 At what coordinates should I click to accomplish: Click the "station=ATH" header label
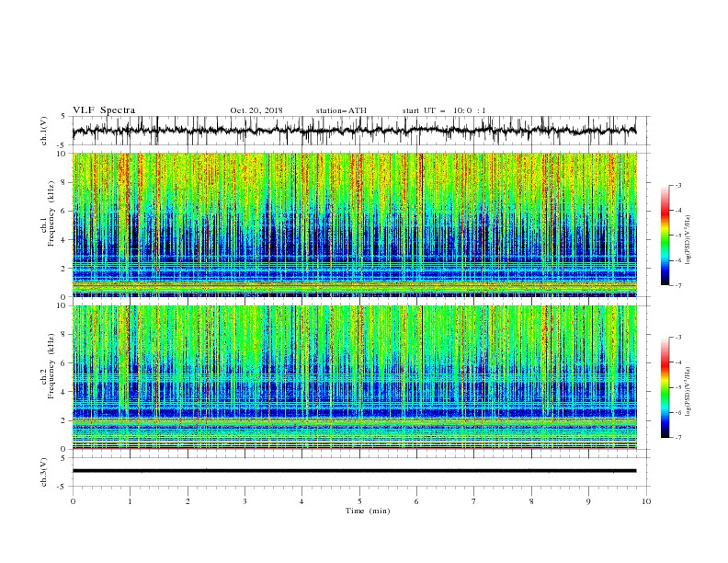pos(341,110)
